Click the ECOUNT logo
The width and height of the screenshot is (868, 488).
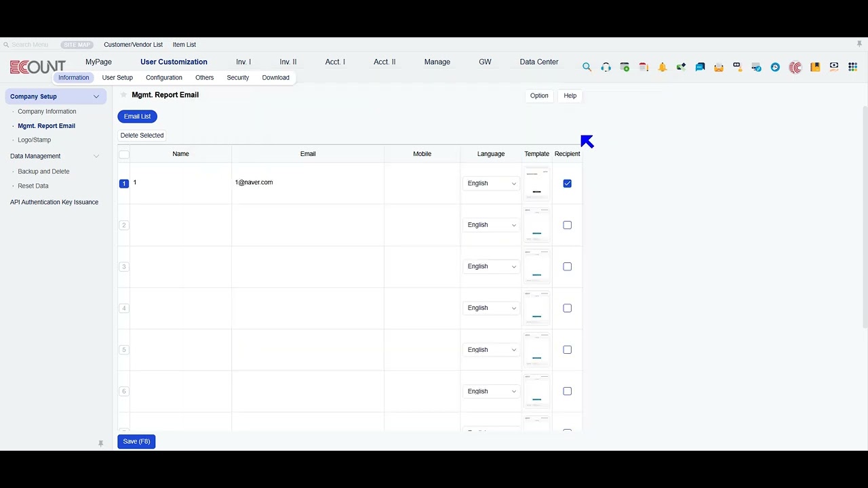pos(37,66)
